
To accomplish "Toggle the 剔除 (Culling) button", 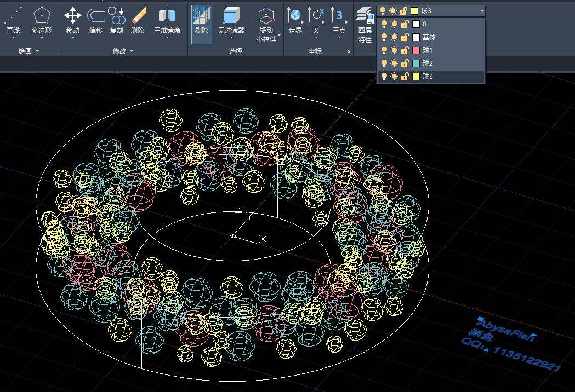I will [x=201, y=21].
